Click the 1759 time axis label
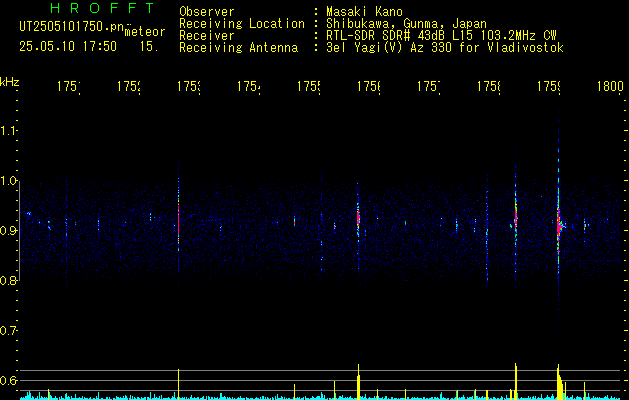The image size is (629, 400). click(x=549, y=86)
